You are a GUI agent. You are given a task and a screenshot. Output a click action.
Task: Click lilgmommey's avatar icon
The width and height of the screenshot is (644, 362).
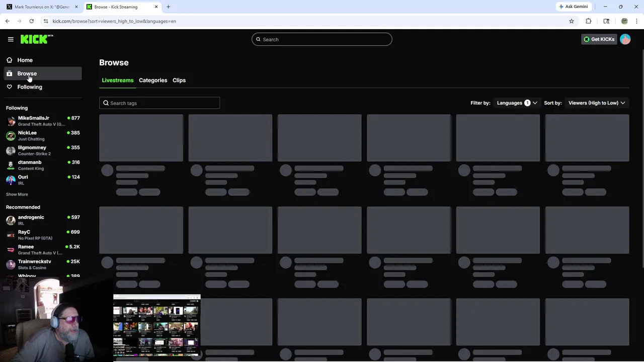pos(11,150)
